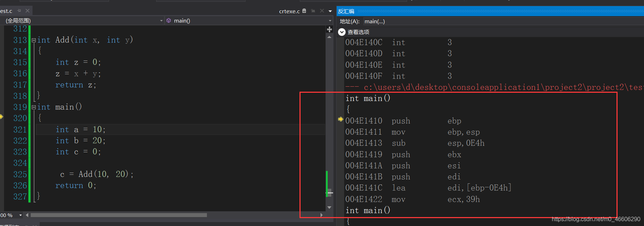Switch to the crtexe.c tab
This screenshot has height=226, width=644.
[289, 11]
